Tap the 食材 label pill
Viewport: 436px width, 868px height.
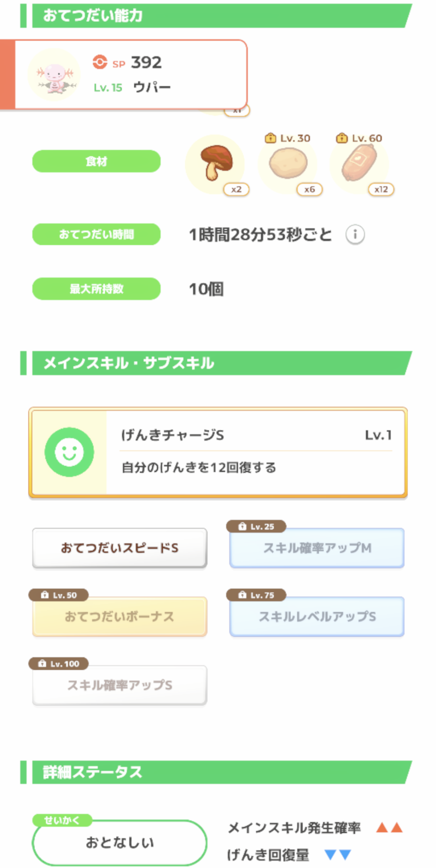[96, 161]
